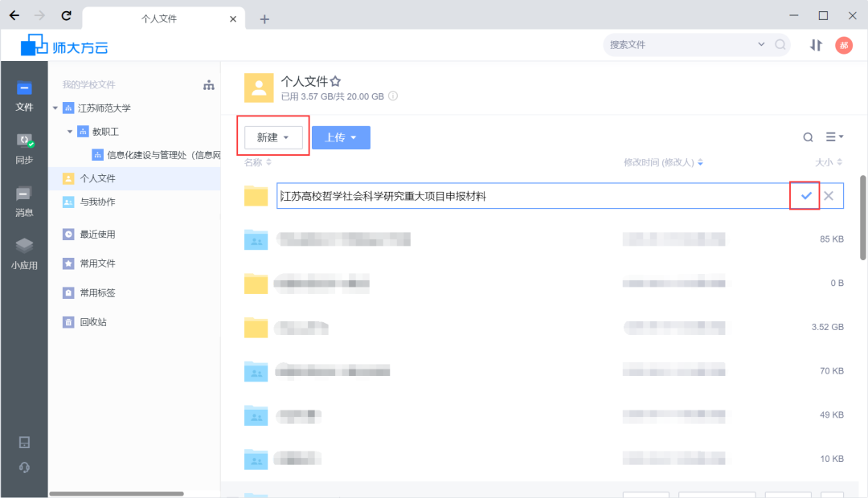Open the 消息 (Messages) panel
868x498 pixels.
[x=24, y=199]
